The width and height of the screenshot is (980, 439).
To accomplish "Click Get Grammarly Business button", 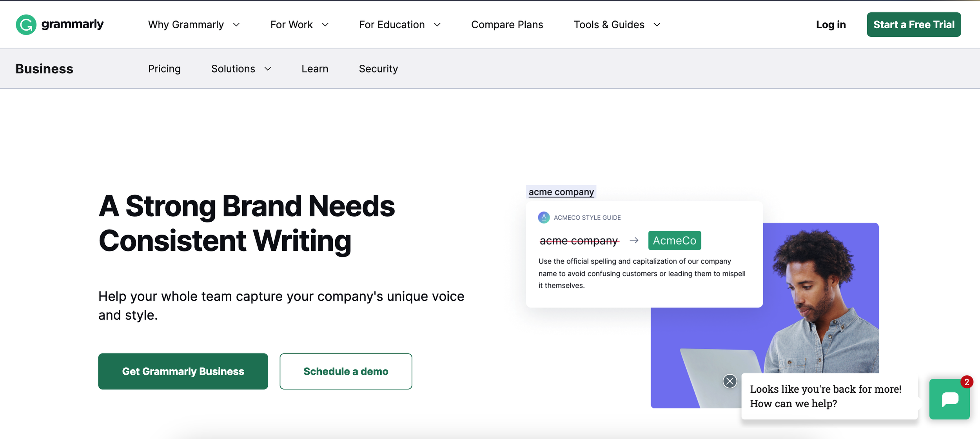I will click(183, 371).
